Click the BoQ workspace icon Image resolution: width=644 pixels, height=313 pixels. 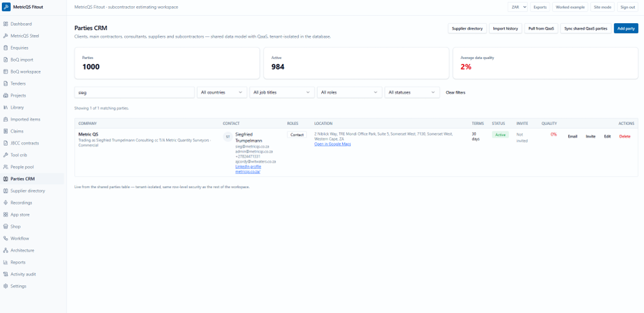(x=6, y=72)
